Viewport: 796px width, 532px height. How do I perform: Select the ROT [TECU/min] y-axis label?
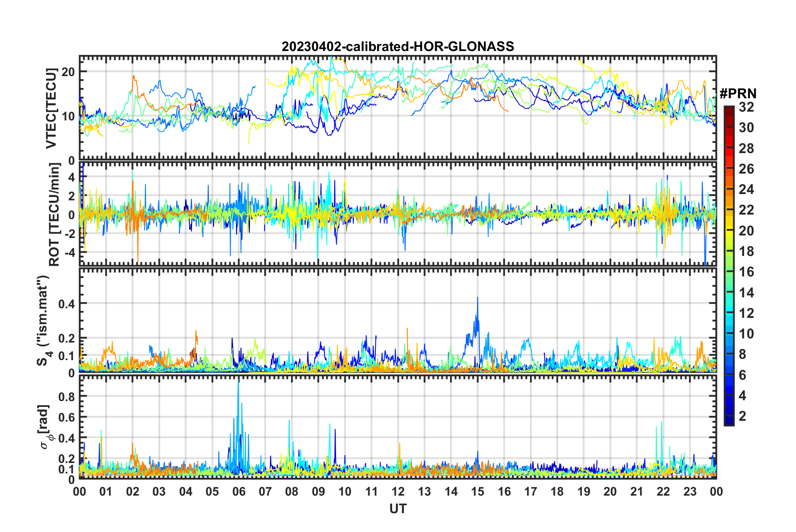[x=54, y=215]
